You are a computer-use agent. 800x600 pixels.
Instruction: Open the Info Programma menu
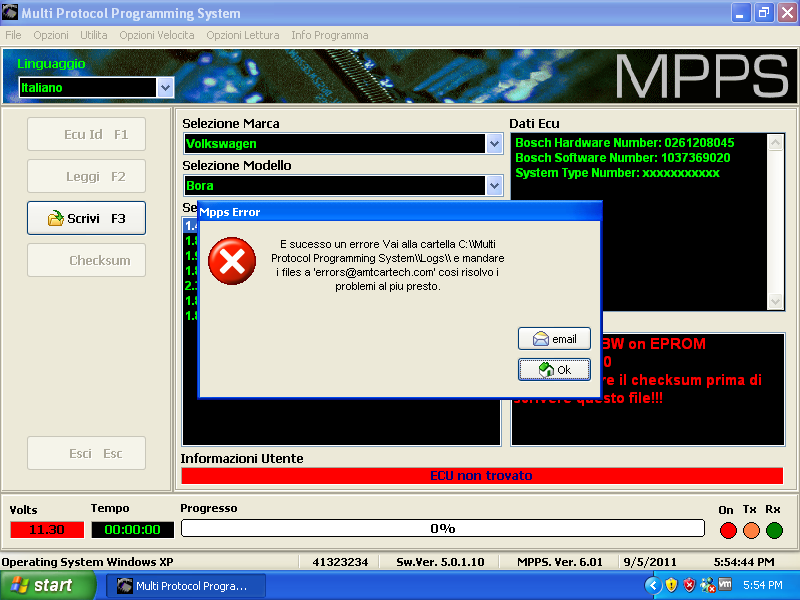pyautogui.click(x=330, y=35)
